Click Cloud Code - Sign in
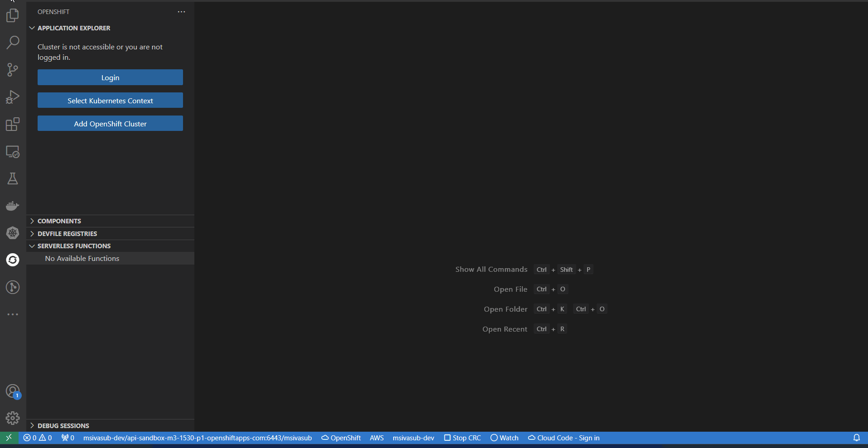Viewport: 868px width, 448px height. pyautogui.click(x=564, y=438)
